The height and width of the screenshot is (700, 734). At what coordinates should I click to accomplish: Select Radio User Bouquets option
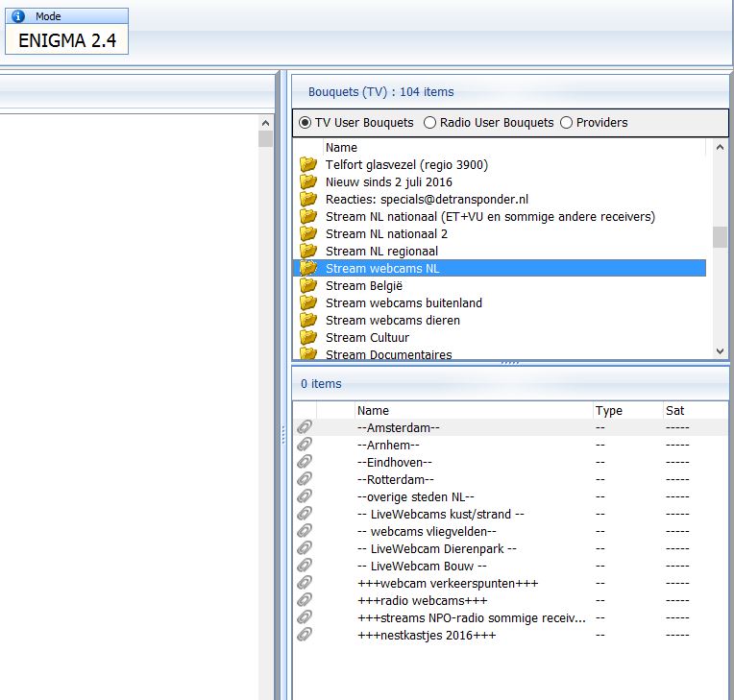(429, 123)
